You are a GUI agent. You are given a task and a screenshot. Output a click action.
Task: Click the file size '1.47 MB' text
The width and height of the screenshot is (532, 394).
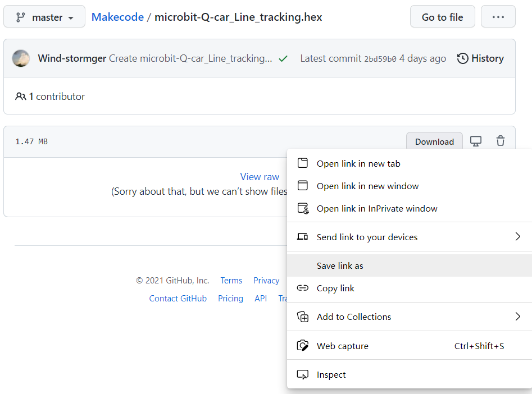coord(31,141)
